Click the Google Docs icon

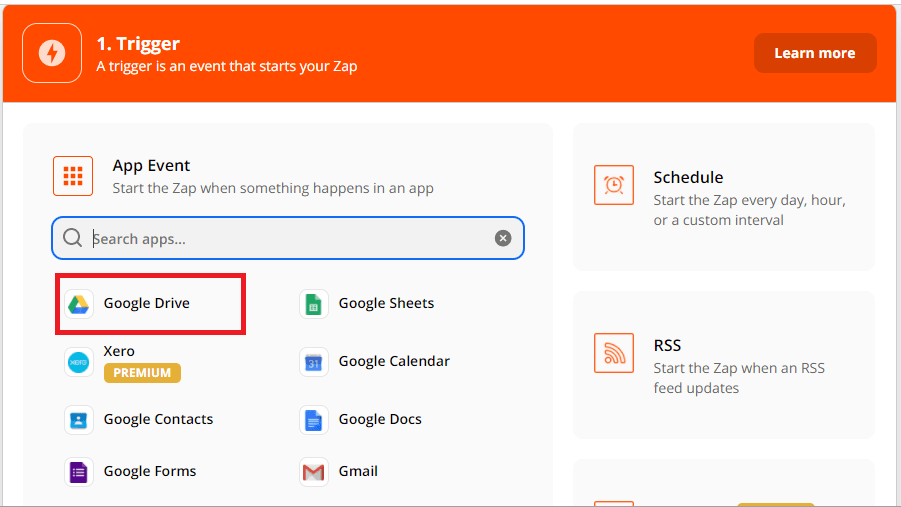313,420
